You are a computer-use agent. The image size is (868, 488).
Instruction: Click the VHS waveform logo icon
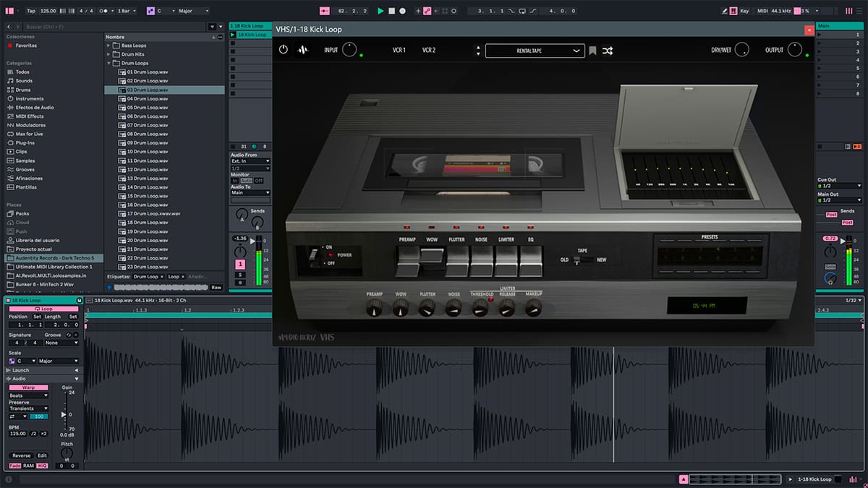(304, 50)
